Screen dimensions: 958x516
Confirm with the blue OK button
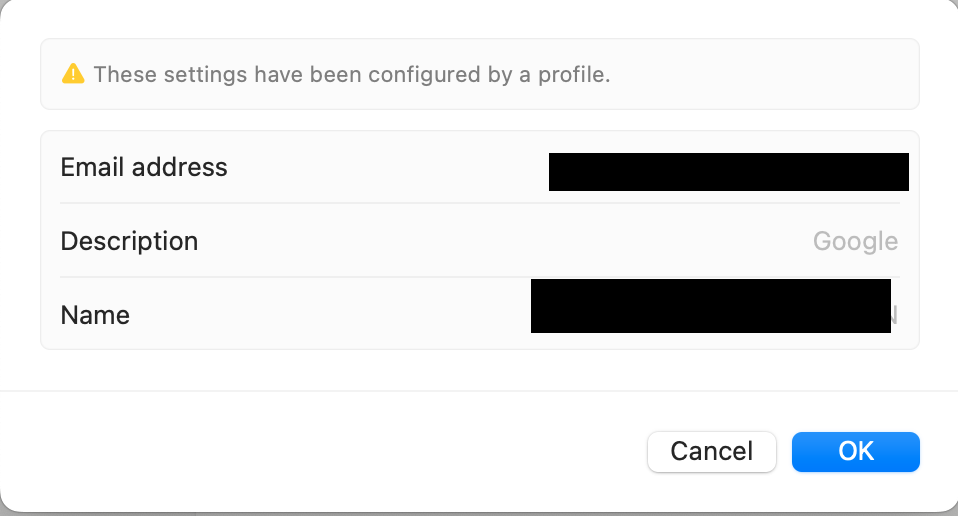tap(855, 451)
